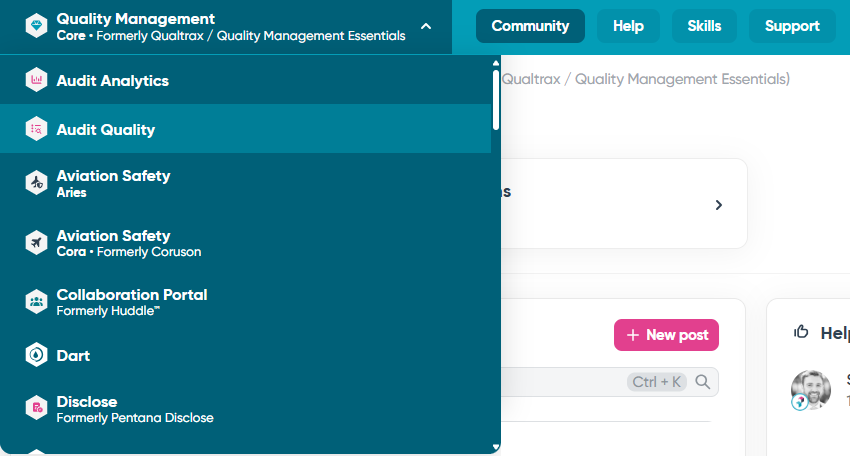Collapse the Quality Management product dropdown
This screenshot has height=456, width=850.
[426, 26]
